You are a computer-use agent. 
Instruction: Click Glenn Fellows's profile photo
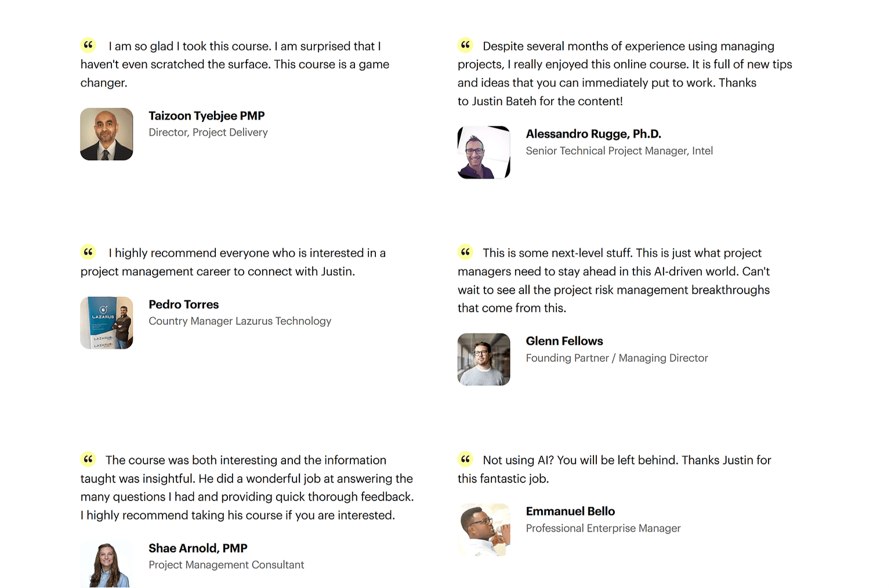coord(484,360)
